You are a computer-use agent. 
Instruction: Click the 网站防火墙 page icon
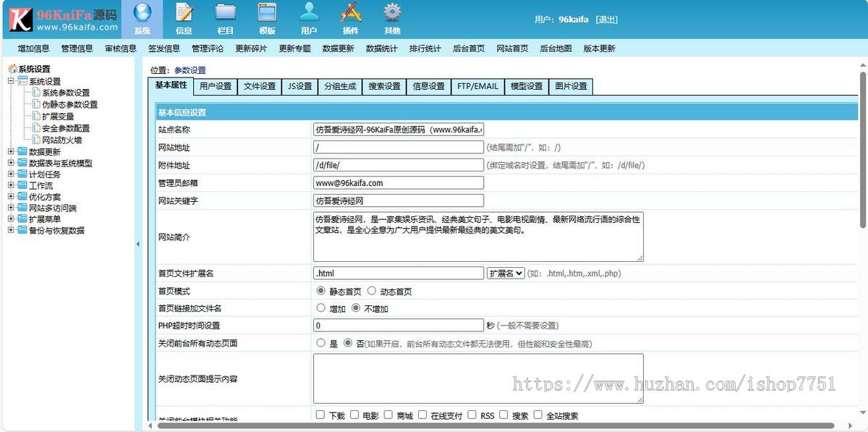(36, 140)
